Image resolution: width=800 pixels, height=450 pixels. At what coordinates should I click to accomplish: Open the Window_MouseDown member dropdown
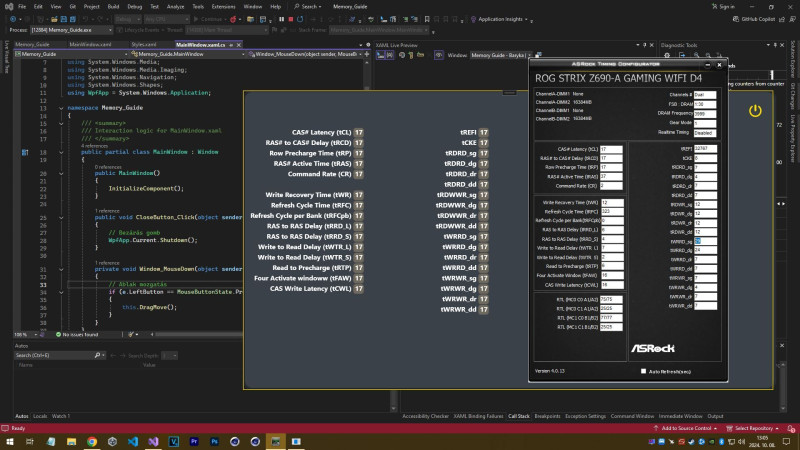[x=305, y=54]
